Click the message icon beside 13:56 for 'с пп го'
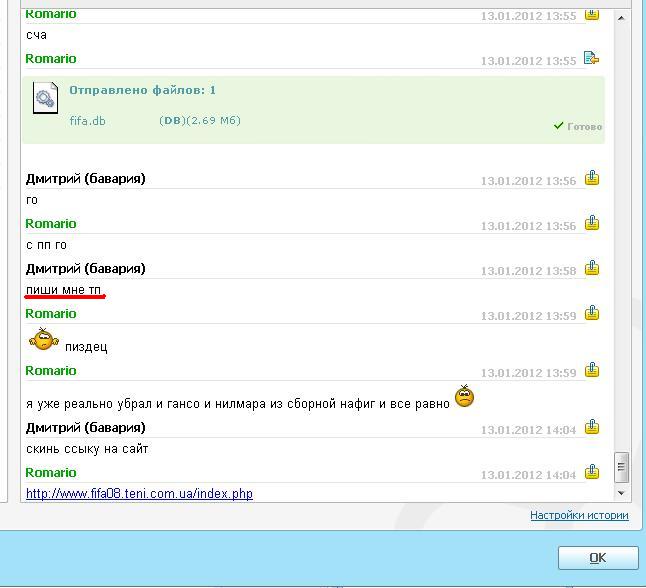The width and height of the screenshot is (646, 588). point(592,223)
